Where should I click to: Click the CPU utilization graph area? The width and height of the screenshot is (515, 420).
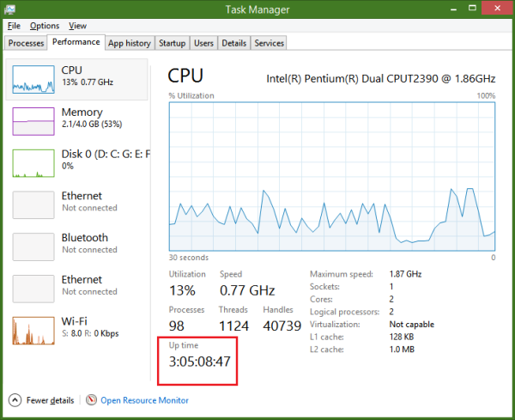(332, 176)
